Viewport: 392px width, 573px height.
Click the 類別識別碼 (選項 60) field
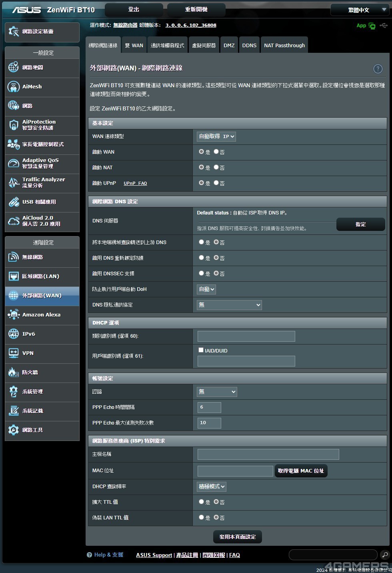point(246,336)
